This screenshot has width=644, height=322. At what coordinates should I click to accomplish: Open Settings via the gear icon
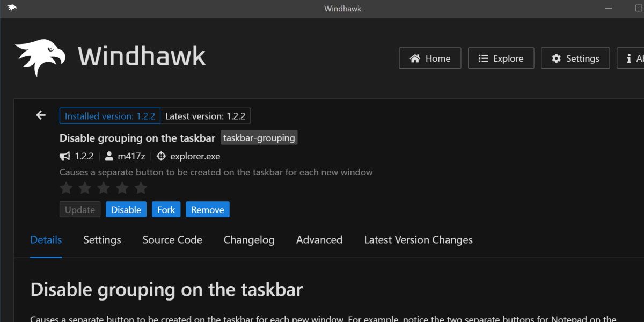coord(556,58)
